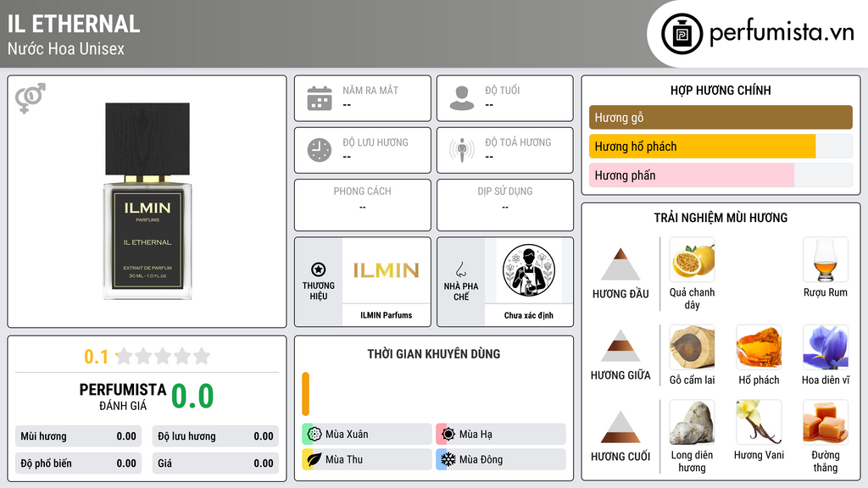Open the perfumista.vn site name
The height and width of the screenshot is (488, 868).
pyautogui.click(x=782, y=33)
